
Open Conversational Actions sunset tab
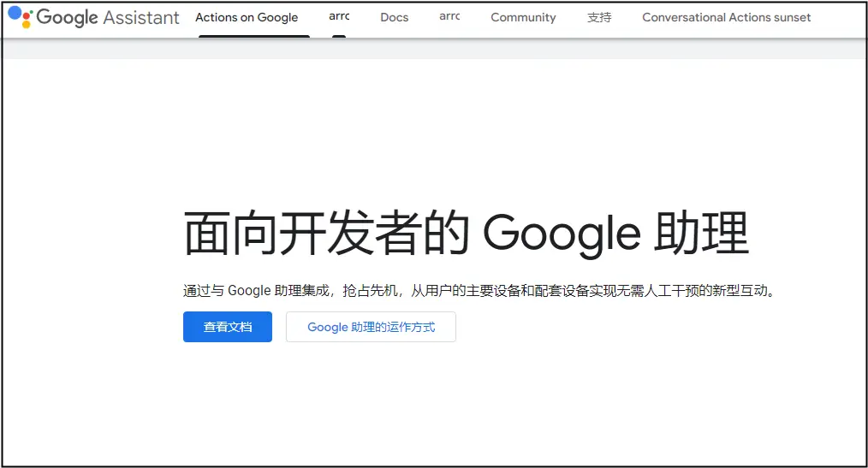(726, 18)
